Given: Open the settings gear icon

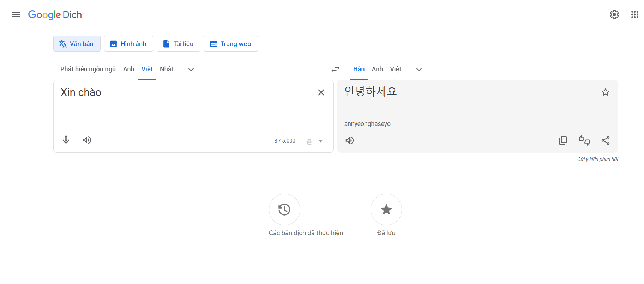Looking at the screenshot, I should click(x=614, y=14).
